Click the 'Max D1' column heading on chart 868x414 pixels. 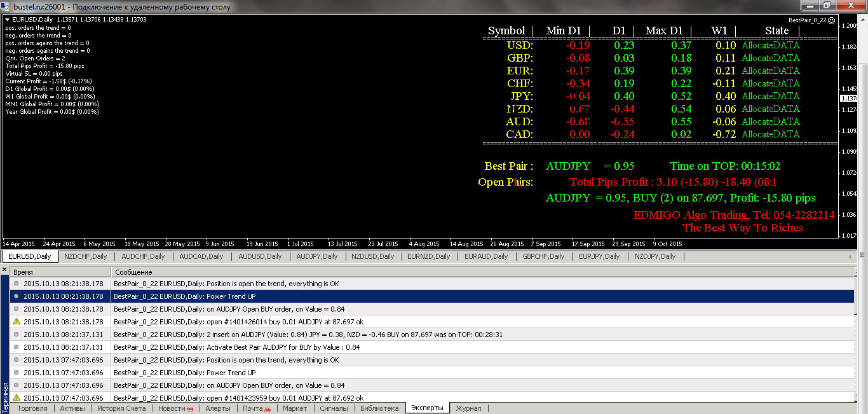(x=663, y=31)
